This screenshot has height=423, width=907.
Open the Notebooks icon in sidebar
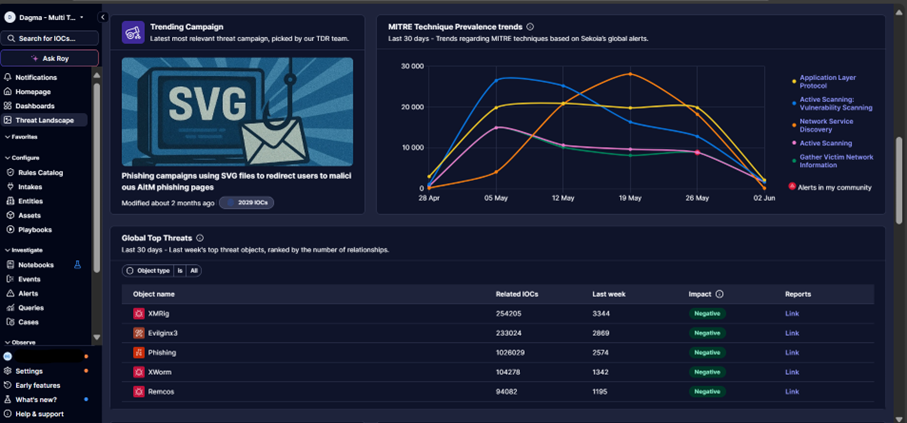click(x=10, y=264)
